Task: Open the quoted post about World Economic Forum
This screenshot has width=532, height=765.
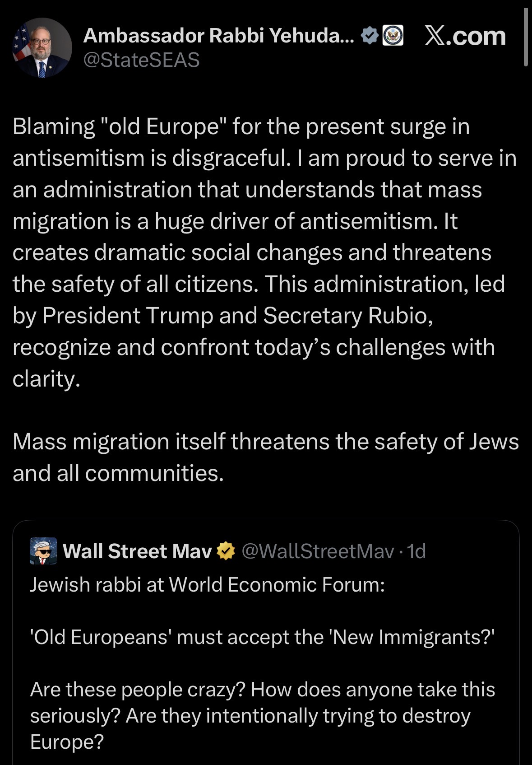Action: click(x=266, y=643)
